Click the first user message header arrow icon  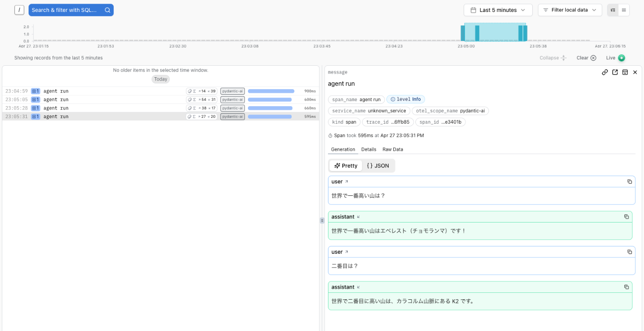347,182
